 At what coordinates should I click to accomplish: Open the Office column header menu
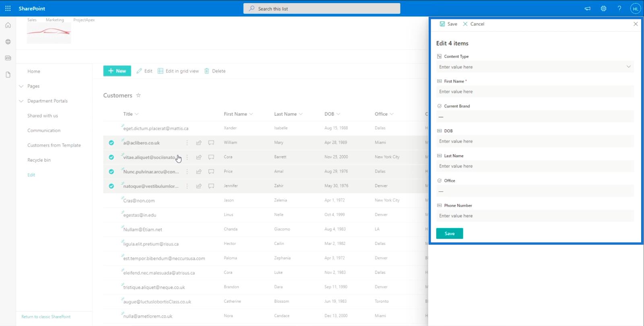384,114
